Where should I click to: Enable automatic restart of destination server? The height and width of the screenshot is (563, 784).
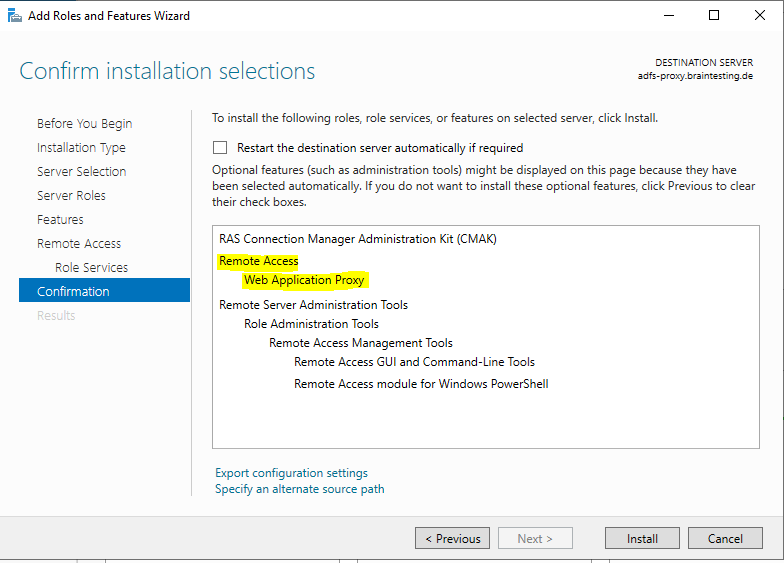(220, 148)
